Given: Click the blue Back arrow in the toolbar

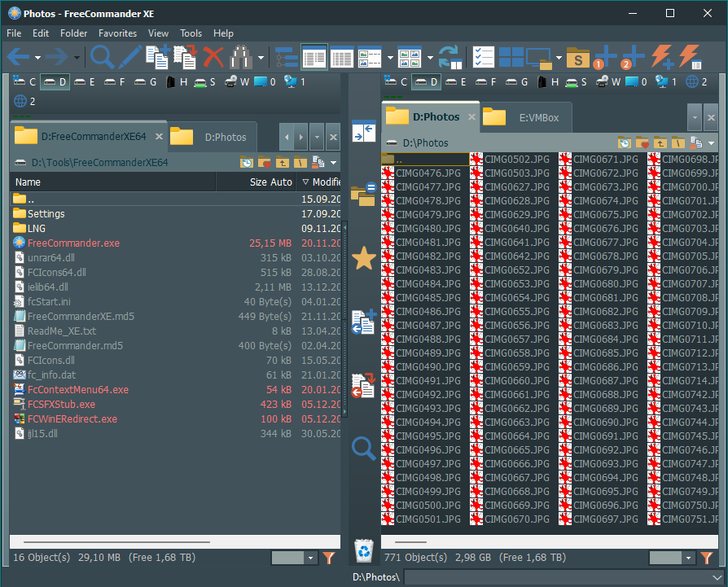Looking at the screenshot, I should coord(19,57).
